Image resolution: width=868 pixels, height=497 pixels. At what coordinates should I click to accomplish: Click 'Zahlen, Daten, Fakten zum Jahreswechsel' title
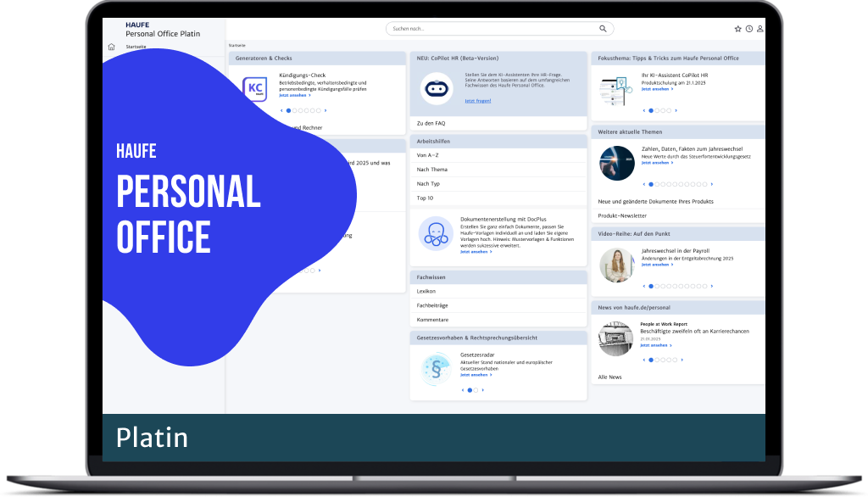tap(692, 149)
